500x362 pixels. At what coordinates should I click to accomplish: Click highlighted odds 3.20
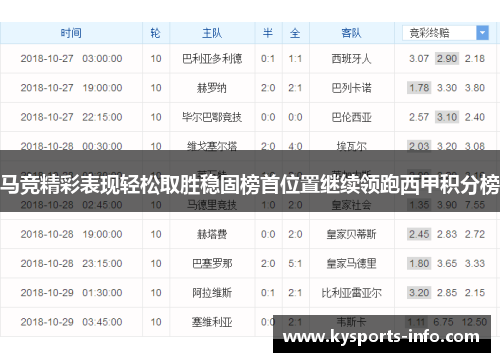[x=419, y=293]
